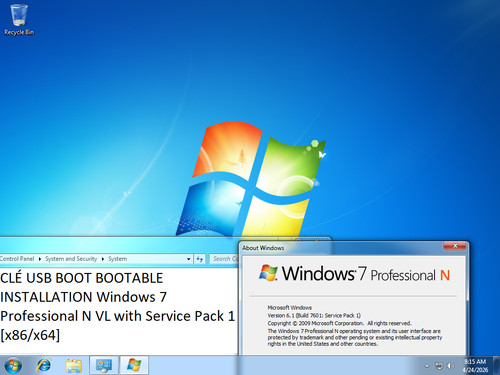Launch Internet Explorer from the taskbar
This screenshot has width=500, height=375.
[x=44, y=366]
